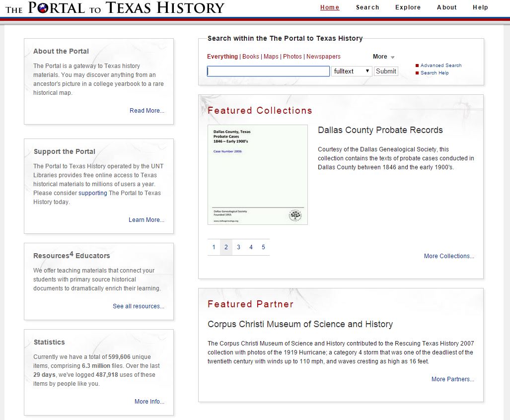Viewport: 510px width, 420px height.
Task: Go to featured collection page 5
Action: [x=263, y=247]
